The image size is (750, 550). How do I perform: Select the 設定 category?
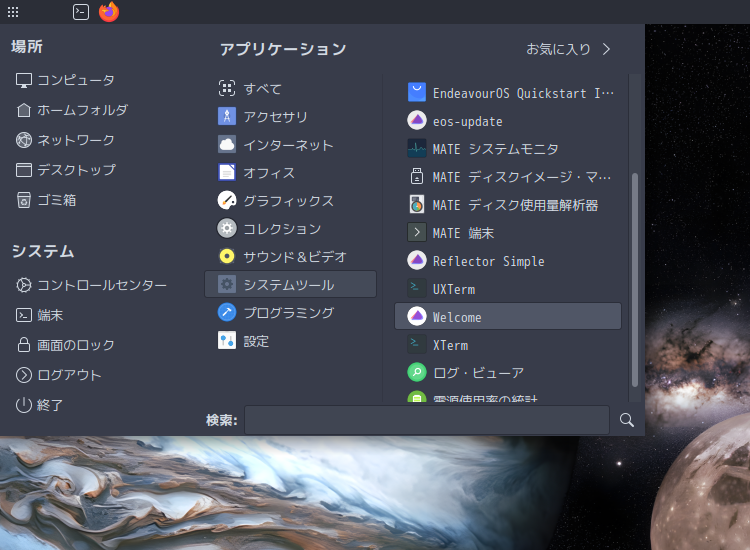pyautogui.click(x=290, y=341)
